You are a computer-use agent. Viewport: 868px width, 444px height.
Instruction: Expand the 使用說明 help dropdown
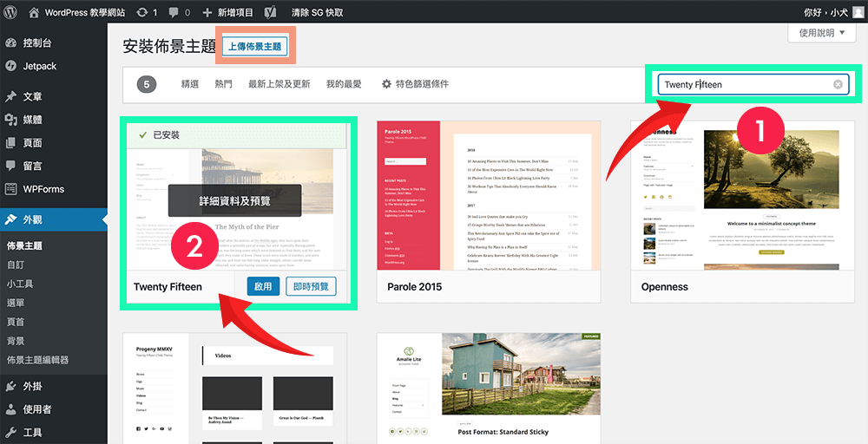point(823,33)
